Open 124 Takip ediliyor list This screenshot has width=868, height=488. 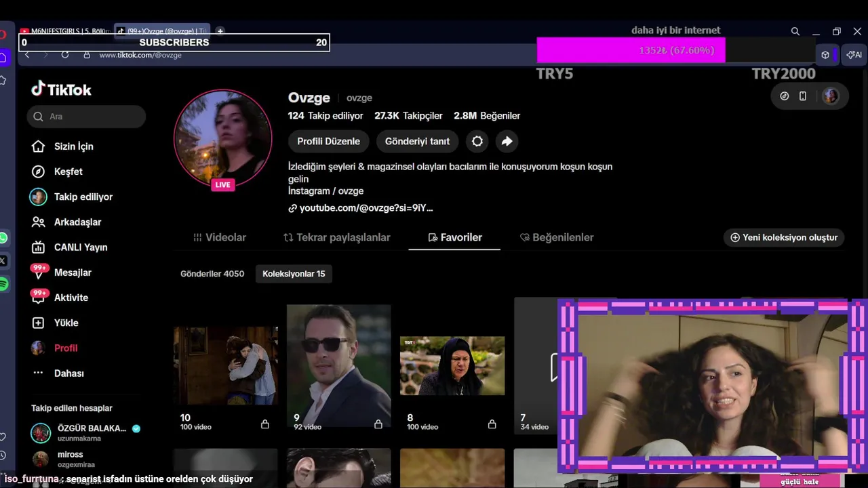(325, 116)
